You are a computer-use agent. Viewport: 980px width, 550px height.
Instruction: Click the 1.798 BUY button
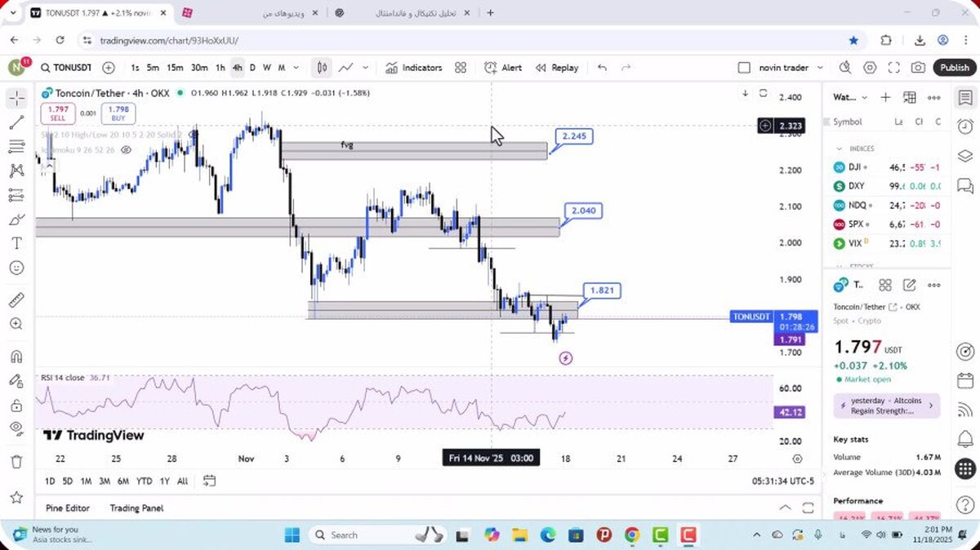(x=118, y=113)
